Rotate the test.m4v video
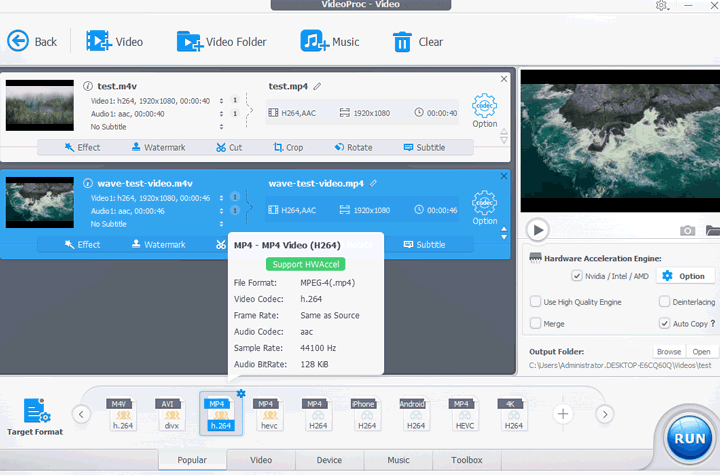Image resolution: width=720 pixels, height=475 pixels. click(353, 147)
